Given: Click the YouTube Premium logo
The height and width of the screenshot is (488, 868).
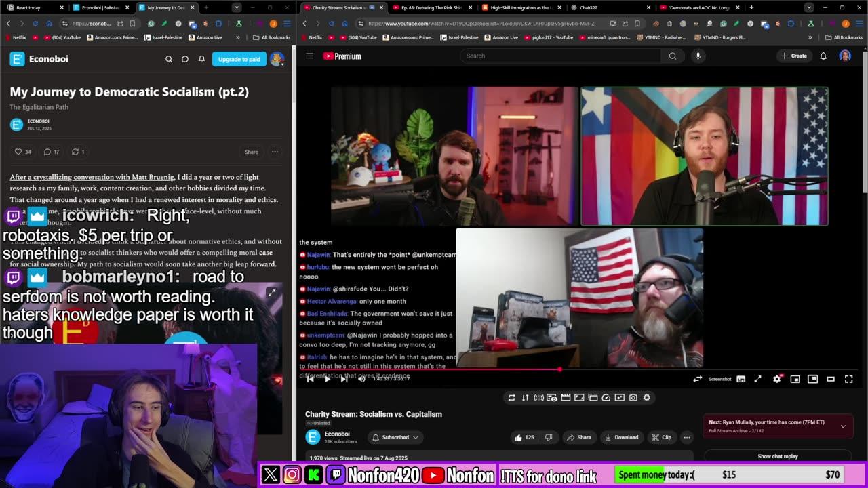Looking at the screenshot, I should coord(342,56).
